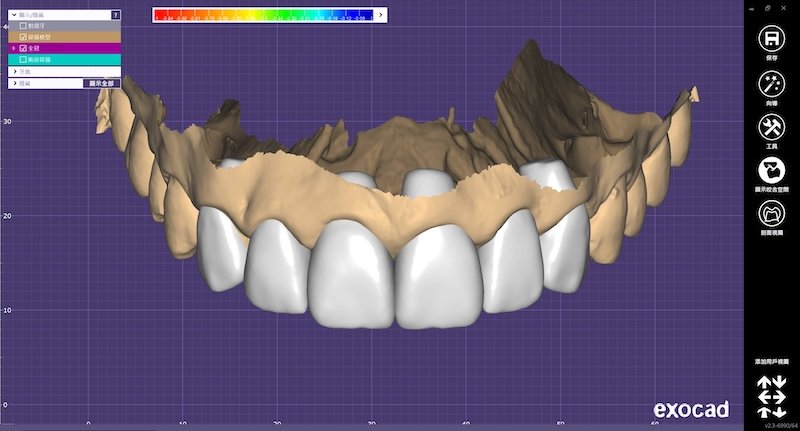Image resolution: width=800 pixels, height=431 pixels.
Task: Select the upper-right down arrow view icon
Action: pos(780,382)
